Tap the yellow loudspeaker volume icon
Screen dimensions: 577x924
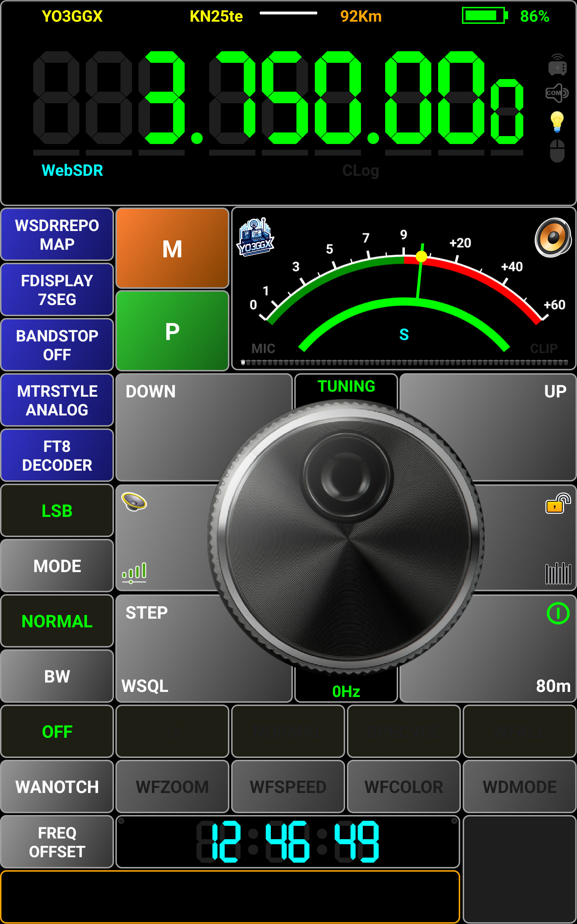tap(134, 501)
